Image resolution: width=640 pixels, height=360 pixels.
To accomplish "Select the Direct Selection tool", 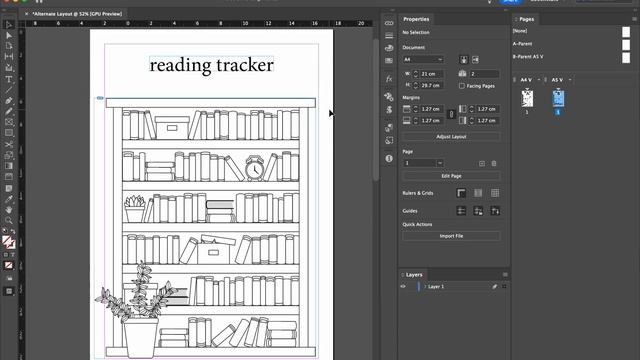I will pyautogui.click(x=9, y=36).
